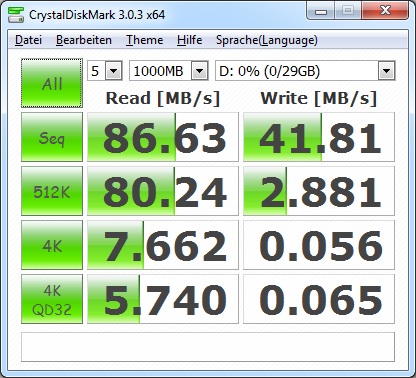The height and width of the screenshot is (378, 416).
Task: Click the 4K QD32 read result 5.740
Action: coord(163,299)
